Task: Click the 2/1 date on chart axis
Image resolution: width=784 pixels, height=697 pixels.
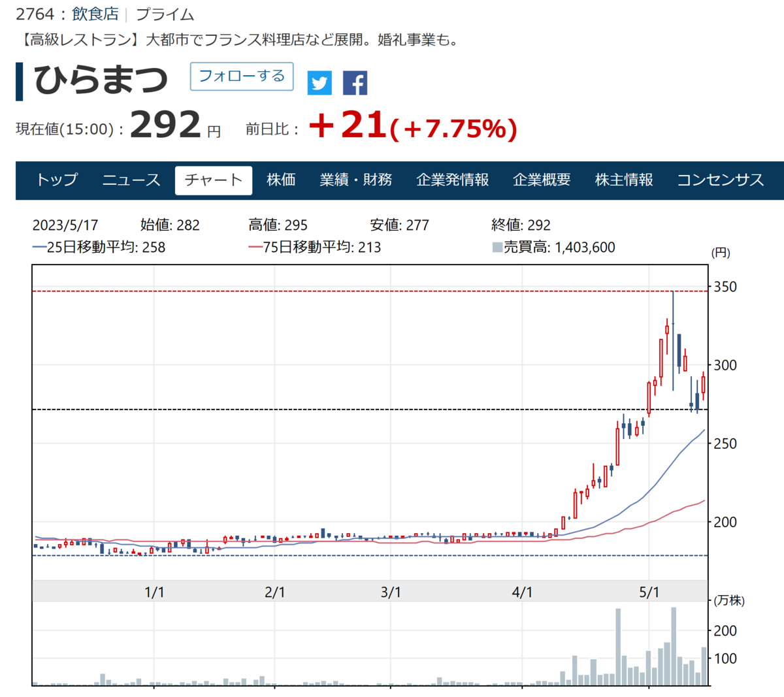Action: coord(275,592)
